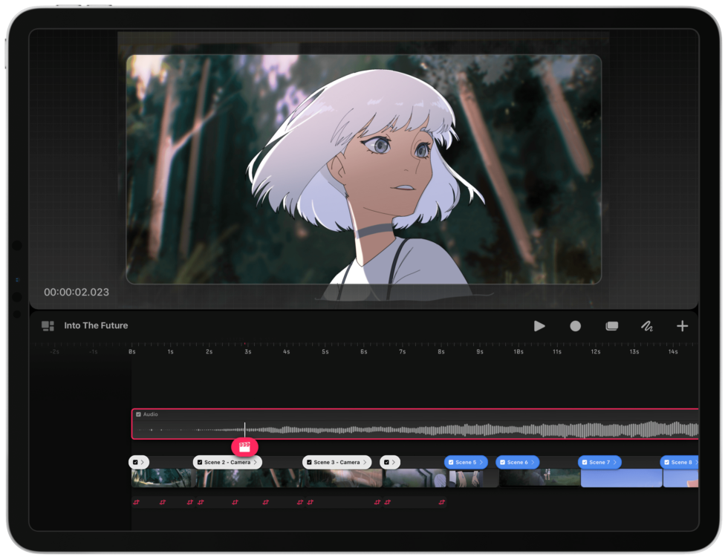Screen dimensions: 728x560
Task: Click the Scene 8 label
Action: (680, 462)
